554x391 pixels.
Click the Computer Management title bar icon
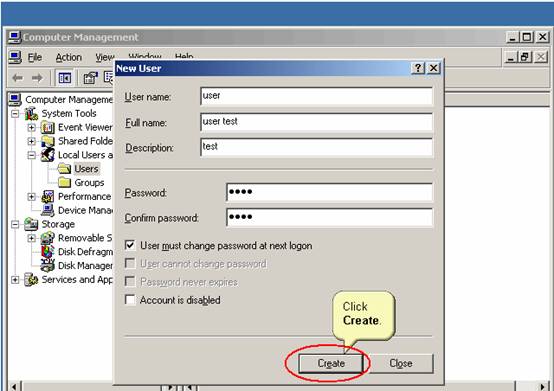click(x=14, y=37)
